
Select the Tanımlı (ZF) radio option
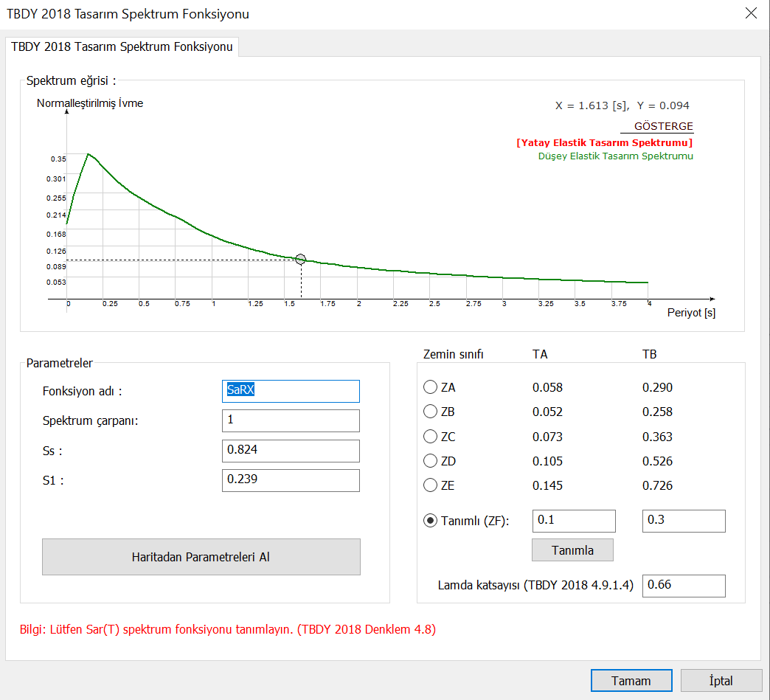coord(430,521)
